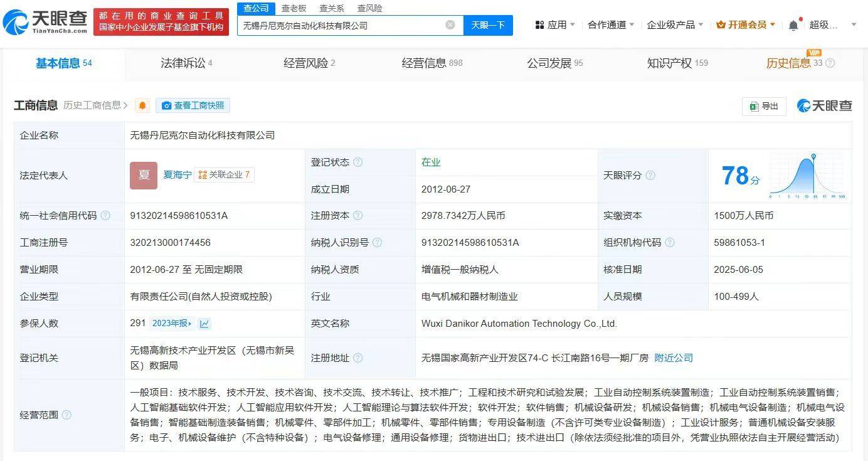
Task: Click the registered capital 2978.7342万人民币
Action: click(463, 216)
